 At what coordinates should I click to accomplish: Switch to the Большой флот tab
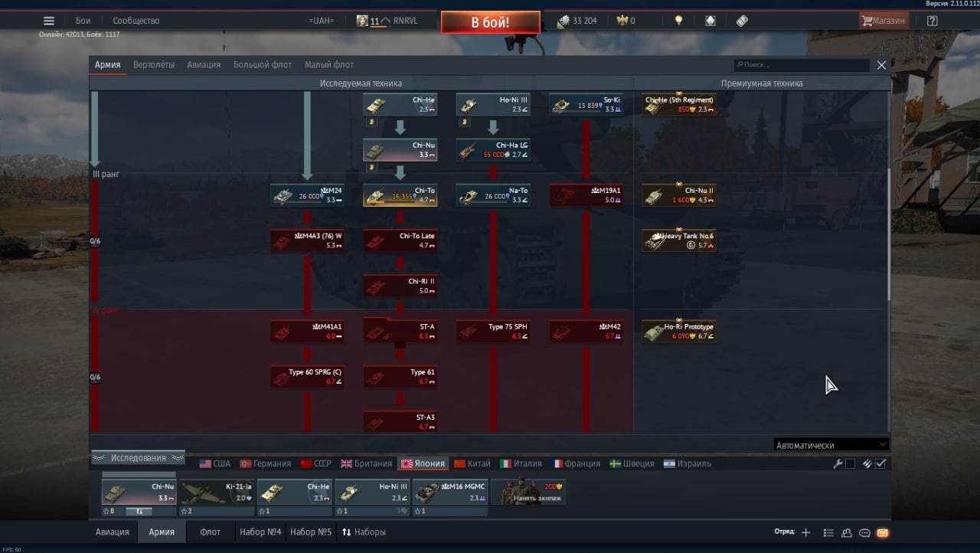263,65
